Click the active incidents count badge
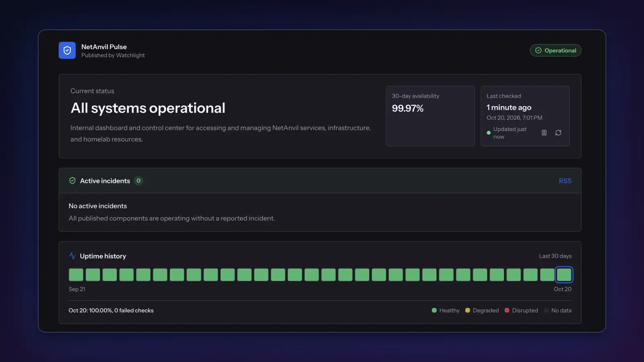The width and height of the screenshot is (644, 362). click(138, 181)
